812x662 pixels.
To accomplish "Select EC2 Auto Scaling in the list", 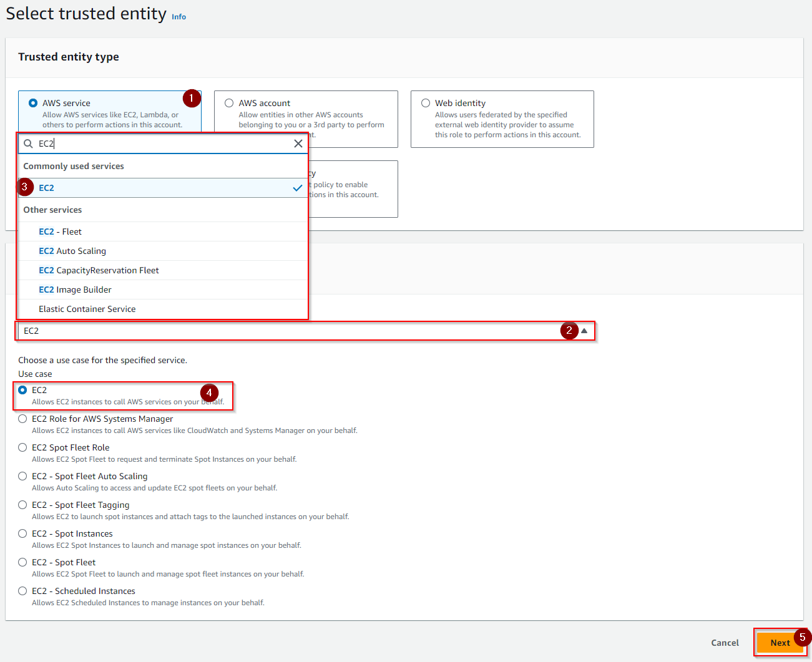I will coord(72,251).
